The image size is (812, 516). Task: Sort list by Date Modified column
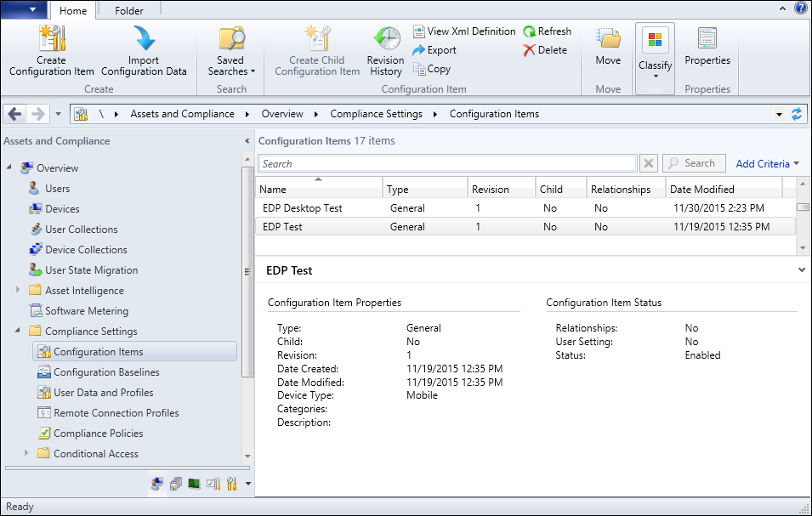click(x=702, y=190)
